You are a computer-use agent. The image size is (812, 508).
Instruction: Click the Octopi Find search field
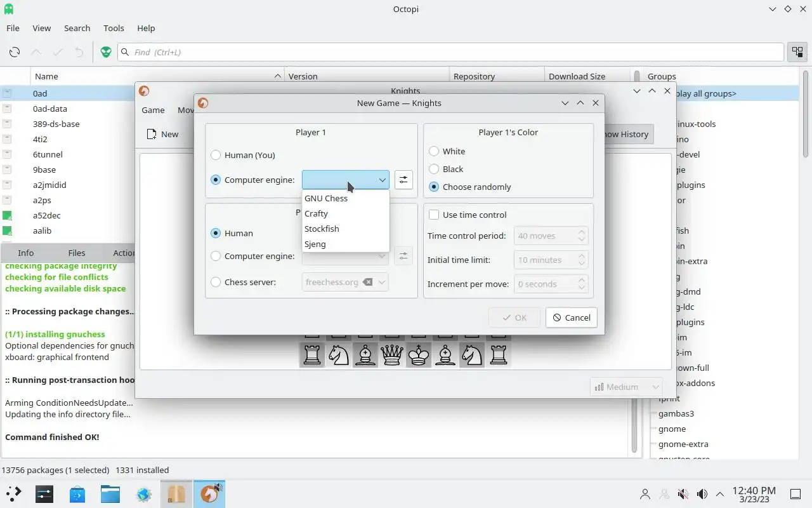(x=451, y=52)
